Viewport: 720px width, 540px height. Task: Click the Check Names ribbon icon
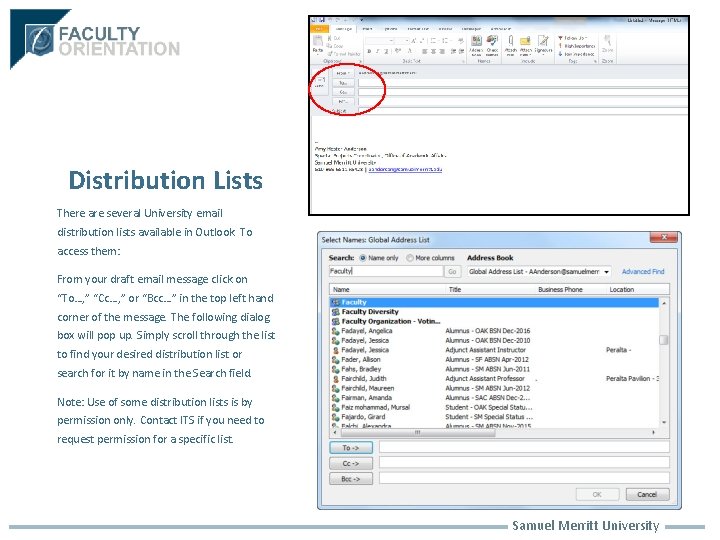(492, 41)
